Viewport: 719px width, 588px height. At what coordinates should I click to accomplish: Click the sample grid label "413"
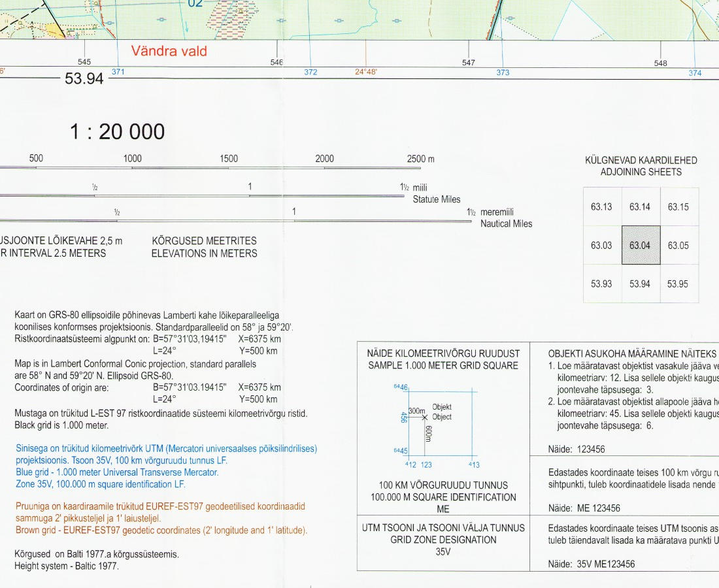[x=474, y=465]
